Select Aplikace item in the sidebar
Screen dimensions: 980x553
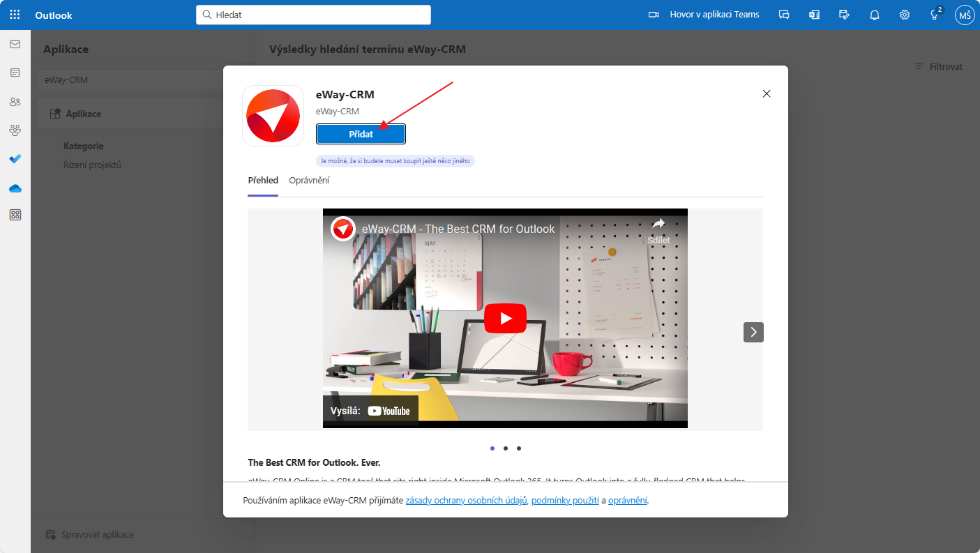(131, 114)
